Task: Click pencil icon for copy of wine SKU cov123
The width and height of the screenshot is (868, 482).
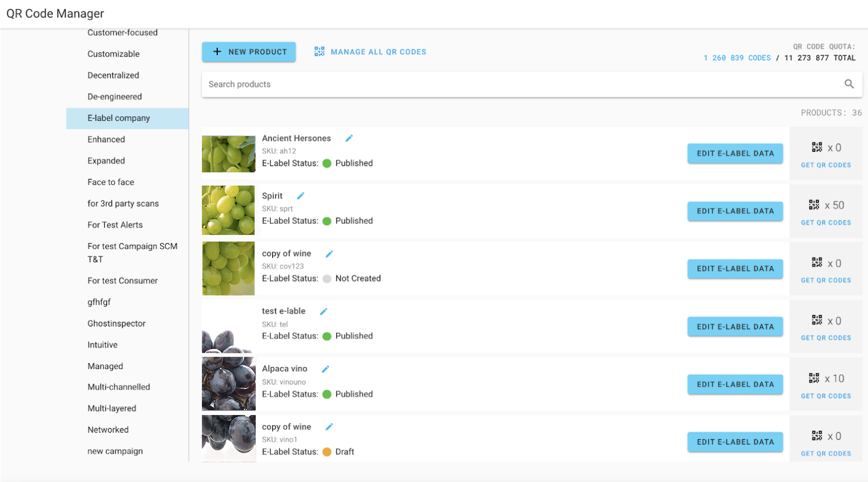Action: [x=329, y=254]
